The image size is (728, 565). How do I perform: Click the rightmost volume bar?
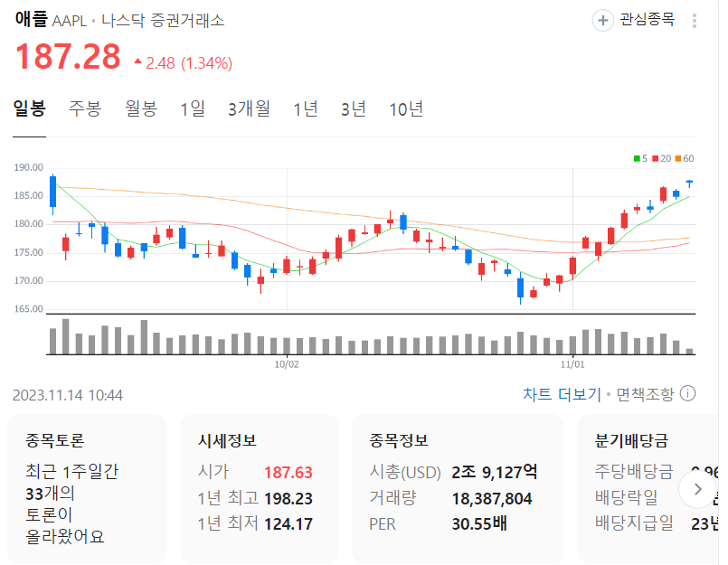pos(689,352)
